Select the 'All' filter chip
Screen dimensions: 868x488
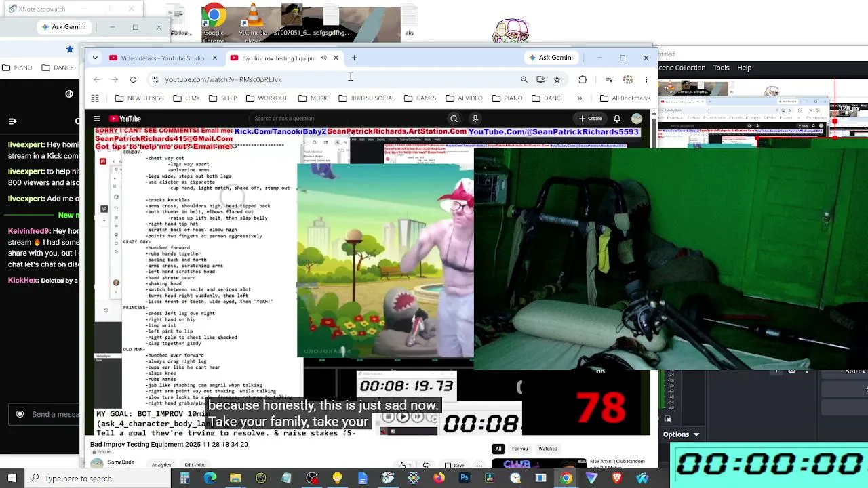pos(498,449)
